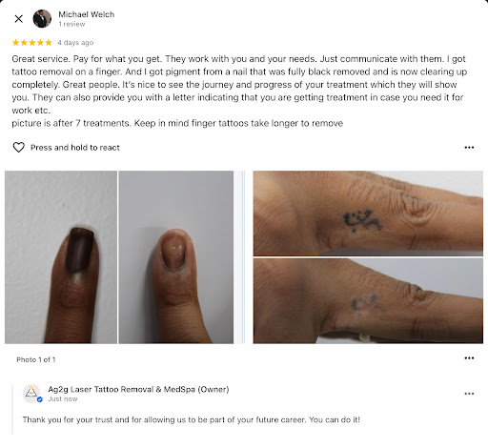Open more options beside Photo 1 of 1
Image resolution: width=488 pixels, height=448 pixels.
[469, 358]
